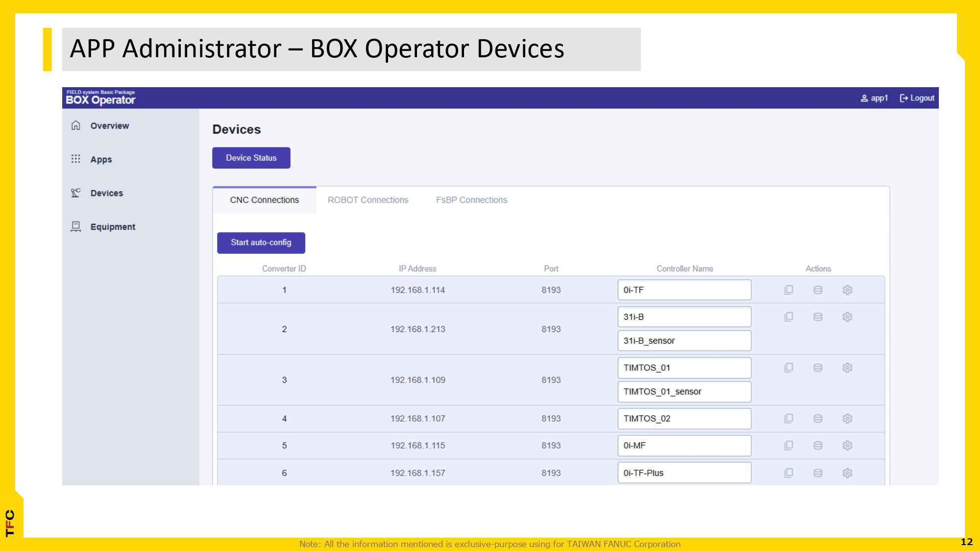Database icon for 192.168.1.157 row
This screenshot has height=551, width=980.
[x=818, y=473]
